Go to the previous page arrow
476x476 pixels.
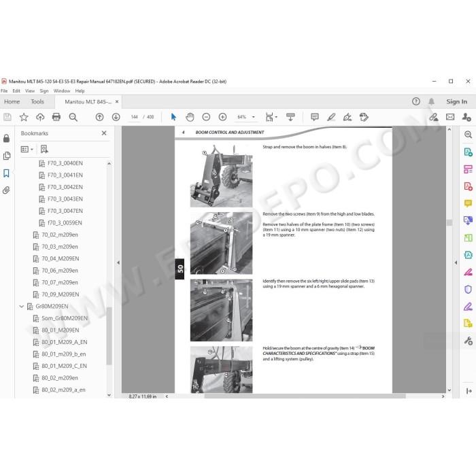[99, 117]
